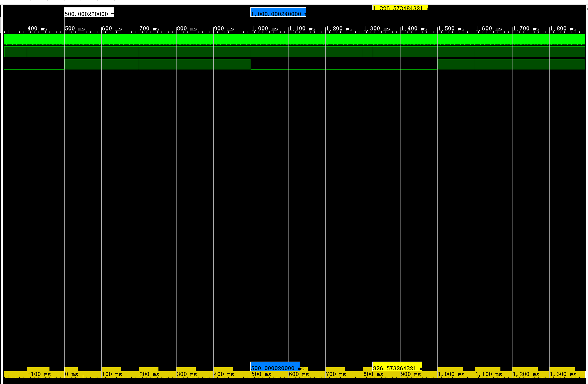The height and width of the screenshot is (384, 588).
Task: Click the 900 ms tick on the upper black ruler
Action: (224, 29)
